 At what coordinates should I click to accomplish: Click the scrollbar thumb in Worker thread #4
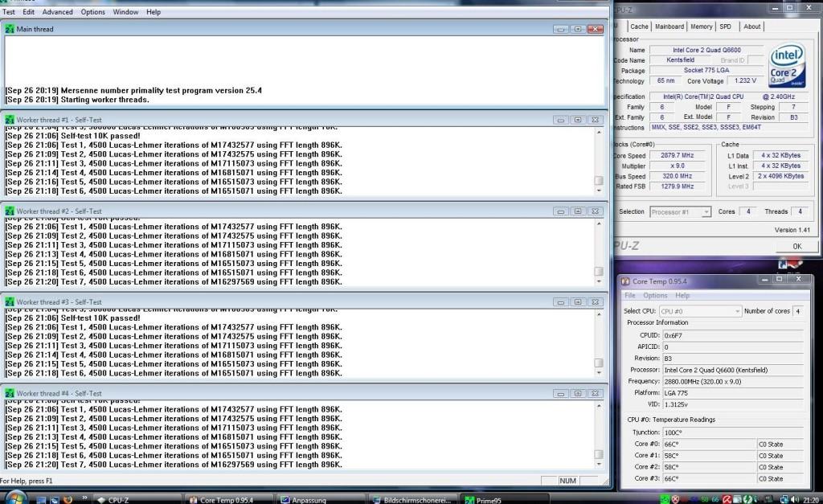click(x=599, y=454)
